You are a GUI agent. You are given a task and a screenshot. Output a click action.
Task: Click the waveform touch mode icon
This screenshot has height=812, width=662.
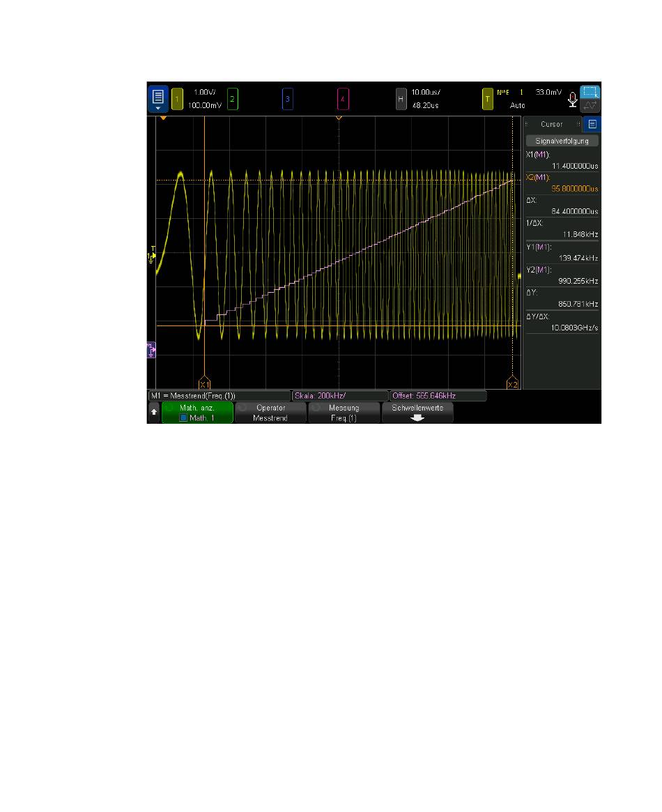pos(590,106)
